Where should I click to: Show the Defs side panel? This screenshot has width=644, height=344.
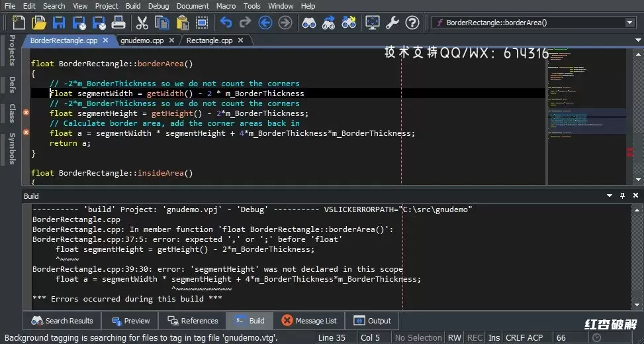(12, 84)
